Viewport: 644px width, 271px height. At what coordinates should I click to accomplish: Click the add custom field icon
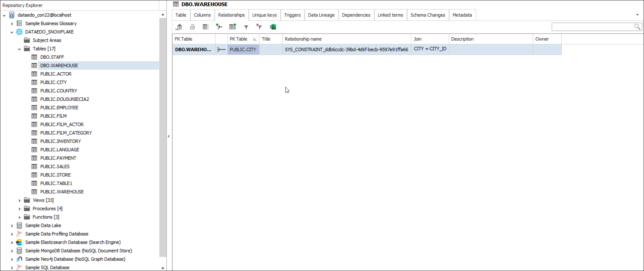(x=233, y=27)
